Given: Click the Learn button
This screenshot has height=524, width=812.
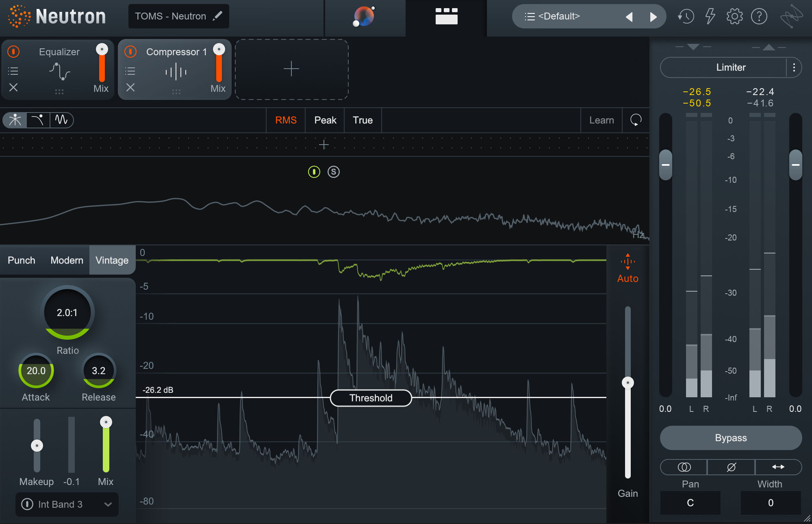Looking at the screenshot, I should (601, 120).
